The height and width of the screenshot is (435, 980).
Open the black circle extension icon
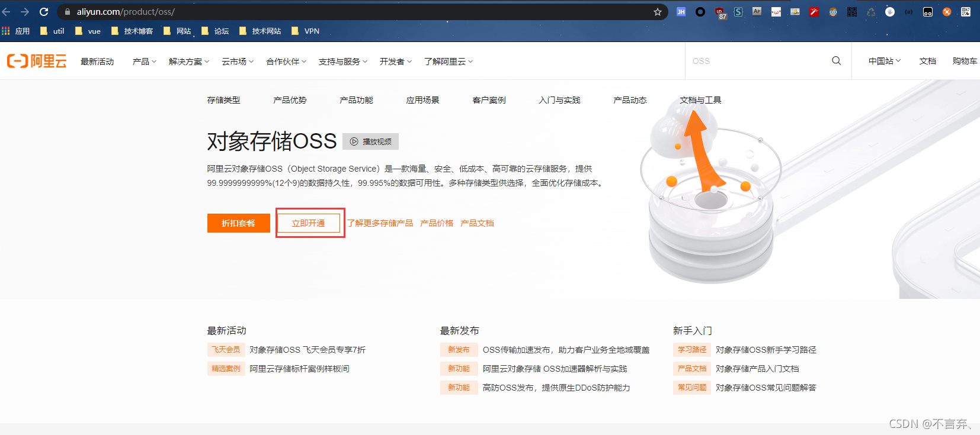point(700,12)
